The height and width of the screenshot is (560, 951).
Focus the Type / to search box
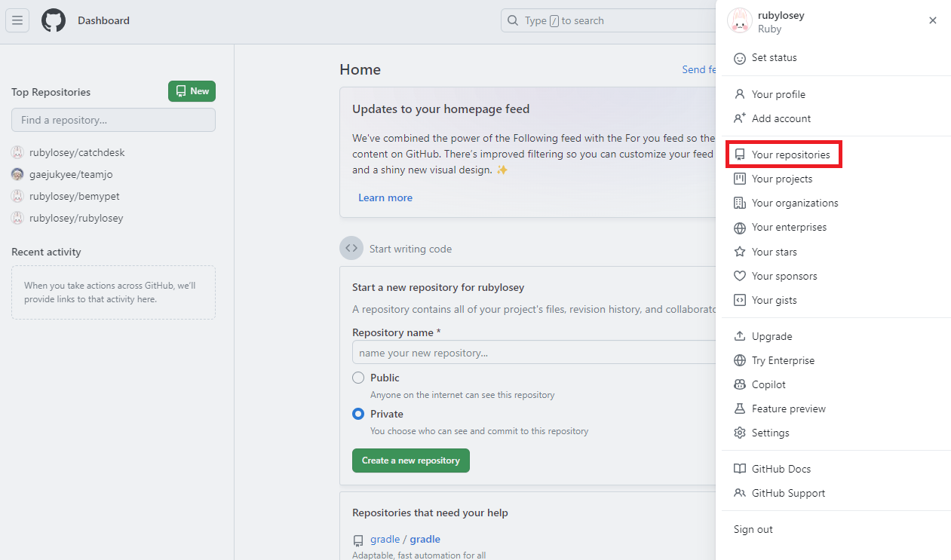coord(608,20)
